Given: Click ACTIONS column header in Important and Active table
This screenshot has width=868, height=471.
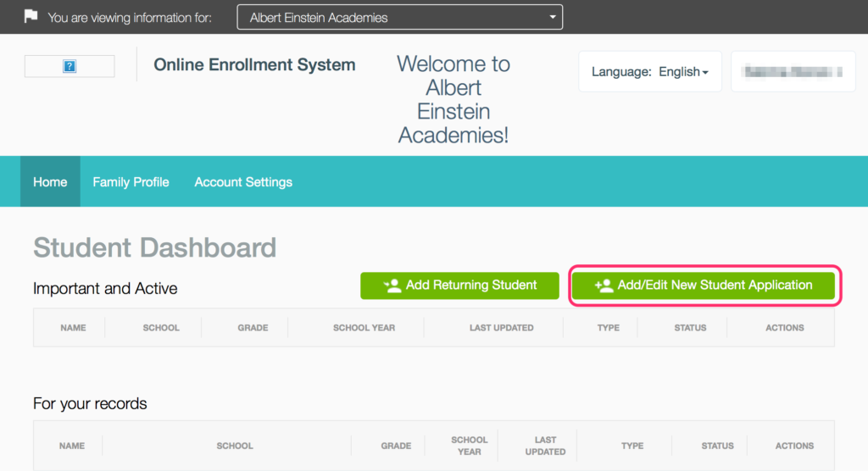Looking at the screenshot, I should pos(785,328).
